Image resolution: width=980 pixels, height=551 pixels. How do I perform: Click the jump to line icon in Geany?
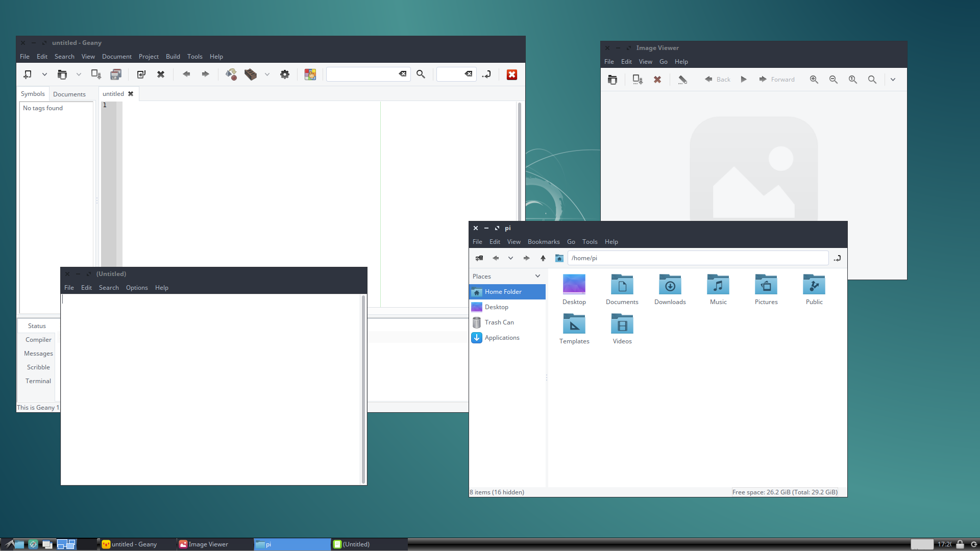point(486,74)
